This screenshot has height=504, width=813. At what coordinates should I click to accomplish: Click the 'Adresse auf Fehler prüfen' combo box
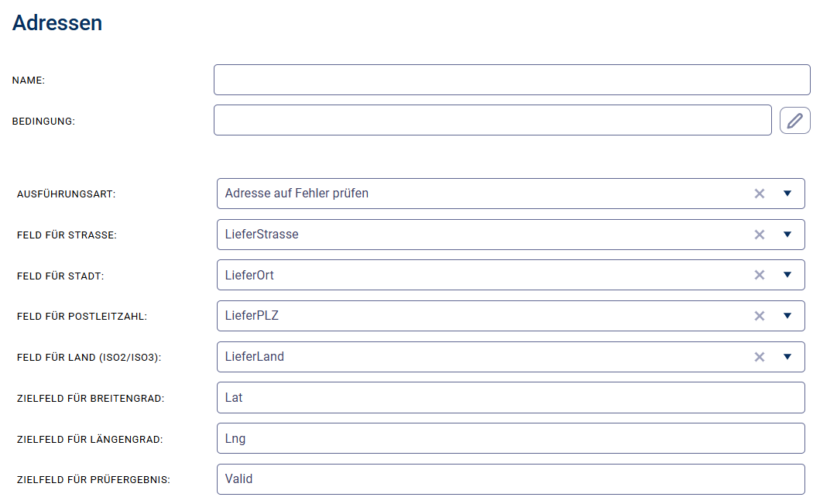point(480,194)
